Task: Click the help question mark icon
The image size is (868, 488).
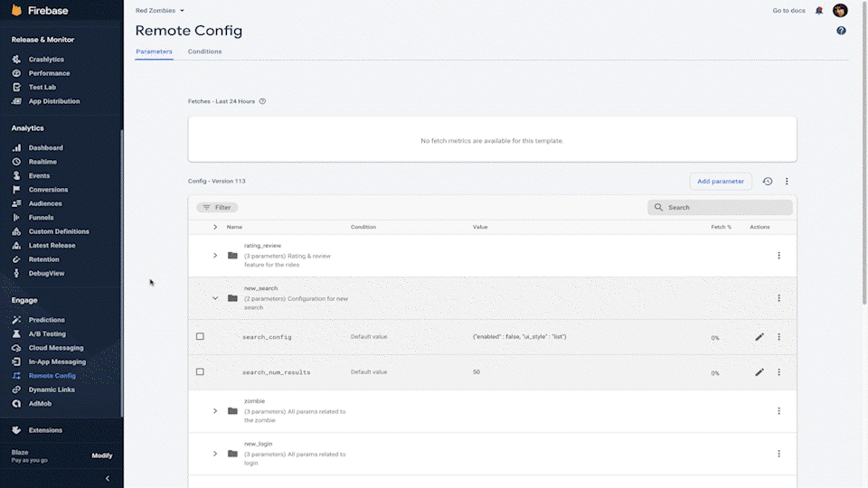Action: (x=841, y=31)
